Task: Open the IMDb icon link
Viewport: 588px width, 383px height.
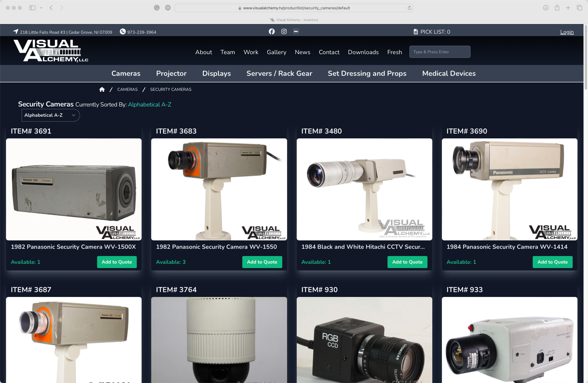Action: click(296, 32)
